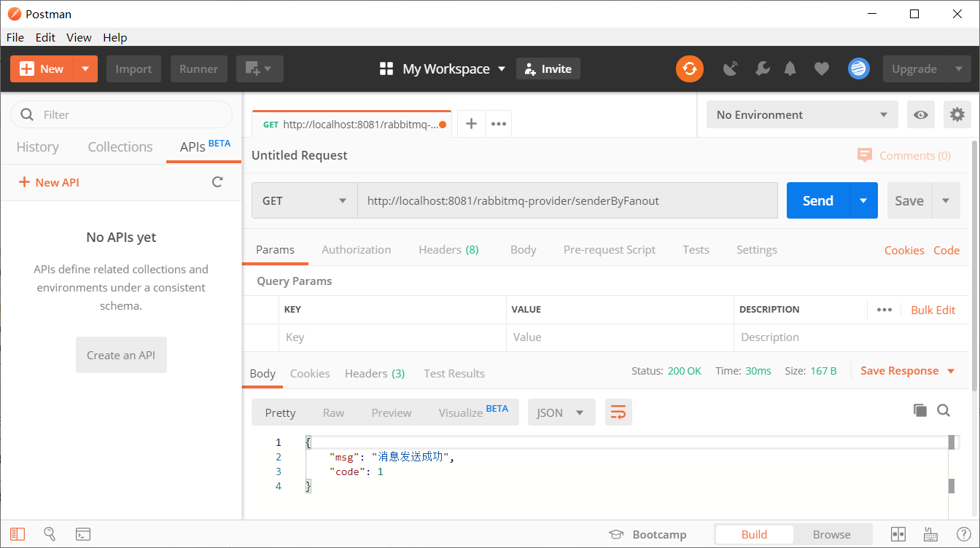Open the capture requests satellite icon
The height and width of the screenshot is (548, 980).
[x=731, y=69]
